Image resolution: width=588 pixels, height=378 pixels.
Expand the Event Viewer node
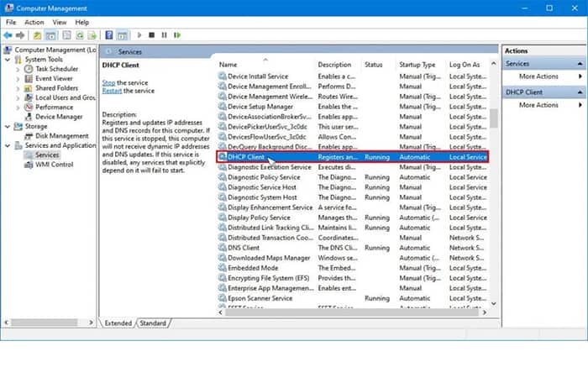tap(18, 79)
